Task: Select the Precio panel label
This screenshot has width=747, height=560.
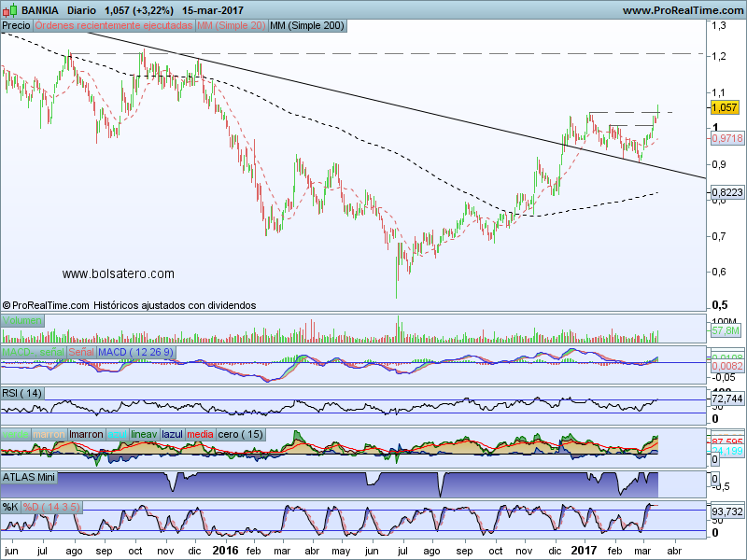Action: click(x=17, y=26)
